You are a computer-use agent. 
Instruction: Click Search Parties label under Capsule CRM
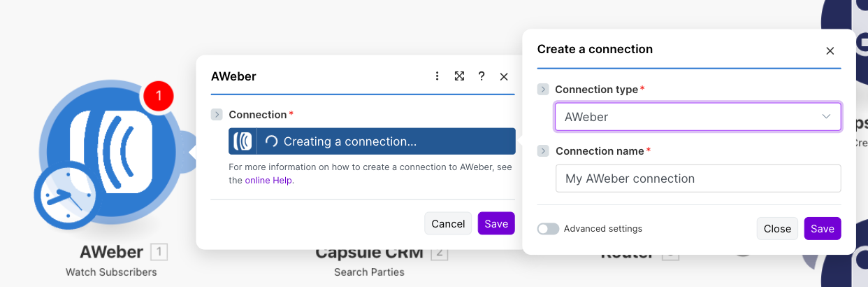pos(369,272)
